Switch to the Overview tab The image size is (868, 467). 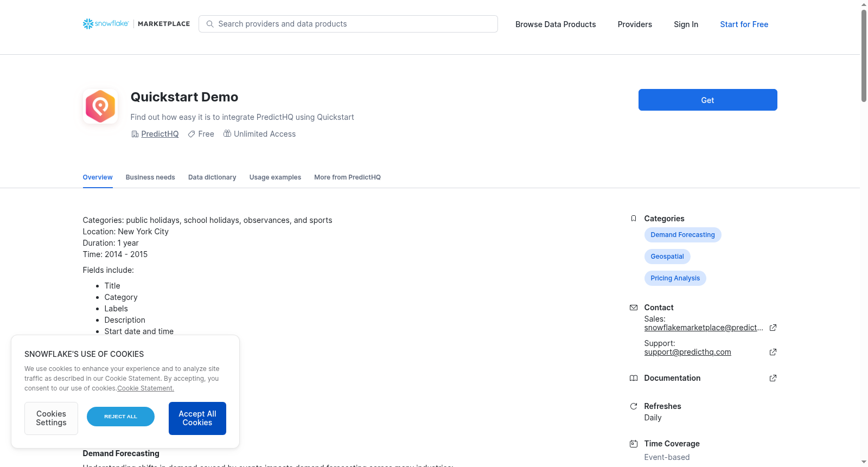click(x=98, y=177)
